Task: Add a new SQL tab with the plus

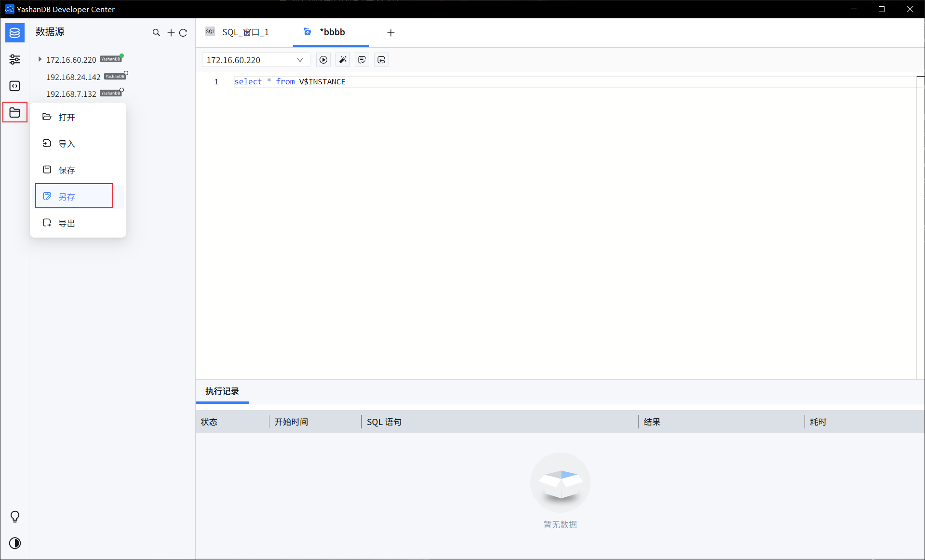Action: pos(390,33)
